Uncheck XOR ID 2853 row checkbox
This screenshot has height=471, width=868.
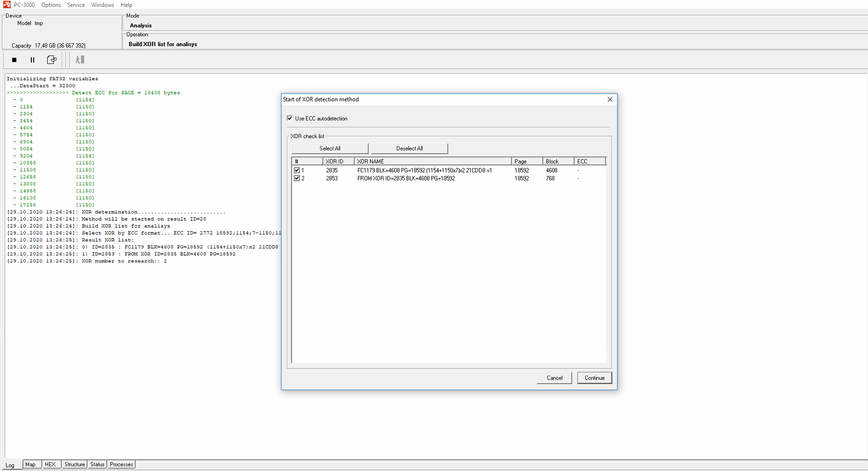click(x=297, y=178)
